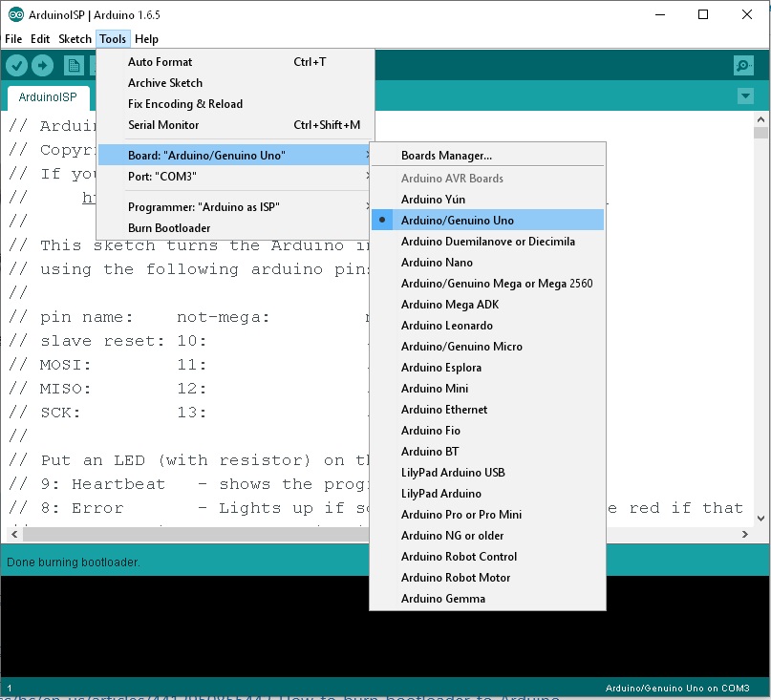Click the "// slave reset:" code line
The height and width of the screenshot is (700, 771).
click(x=107, y=341)
